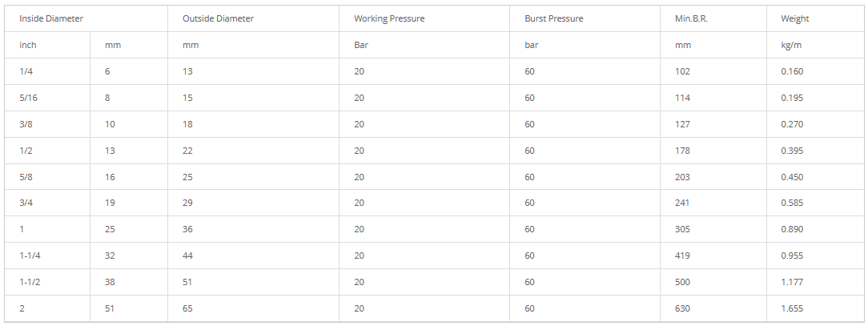Screen dimensions: 868x330
Task: Select the 29 outside diameter cell
Action: pos(188,203)
